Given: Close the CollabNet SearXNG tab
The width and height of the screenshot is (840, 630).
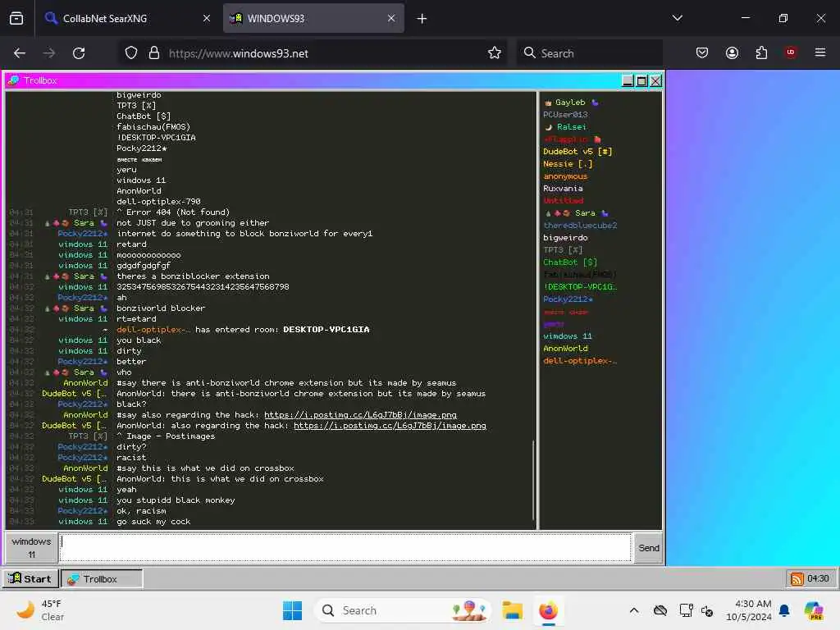Looking at the screenshot, I should click(206, 18).
